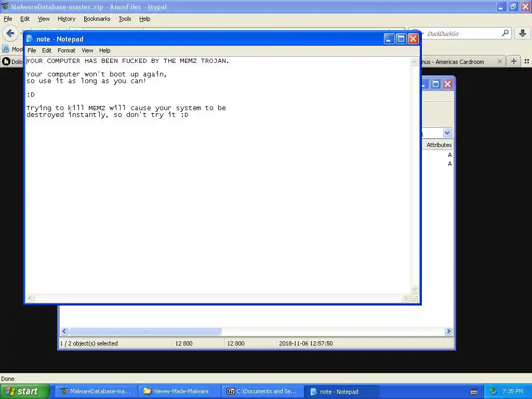Click the Windows start button
This screenshot has height=399, width=532.
click(x=25, y=391)
